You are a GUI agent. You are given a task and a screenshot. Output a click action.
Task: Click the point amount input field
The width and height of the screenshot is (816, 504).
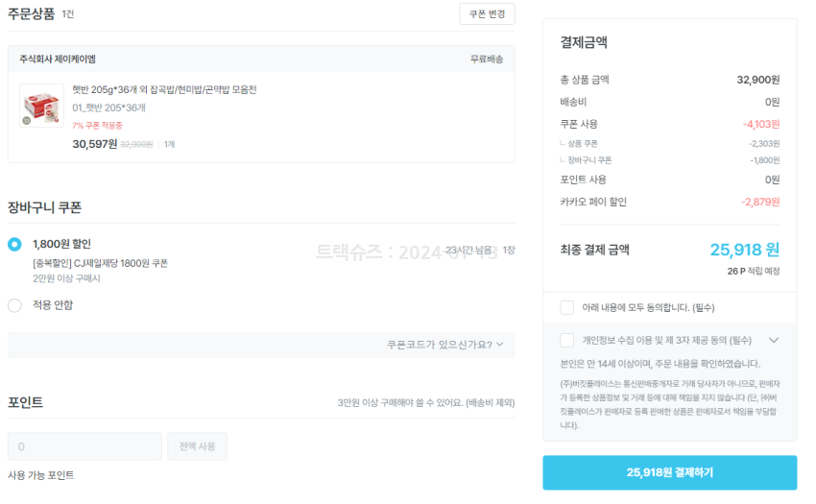point(84,446)
